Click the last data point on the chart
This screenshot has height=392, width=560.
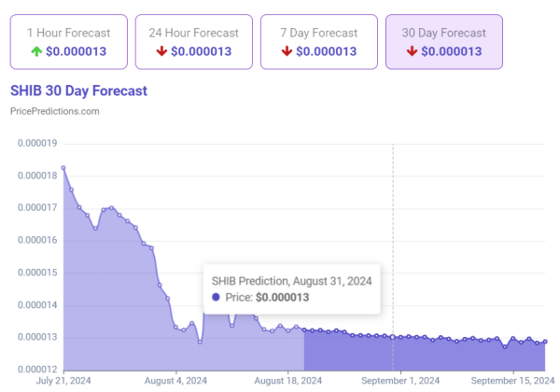[x=545, y=342]
